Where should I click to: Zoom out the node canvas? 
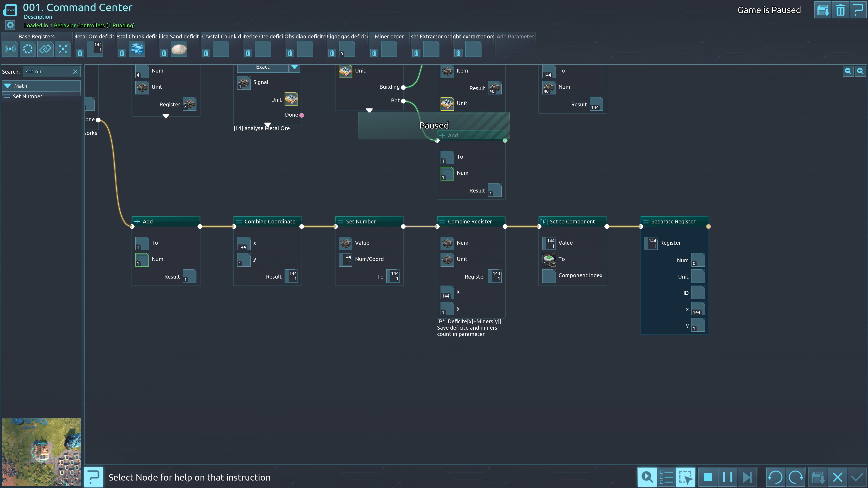[x=848, y=71]
